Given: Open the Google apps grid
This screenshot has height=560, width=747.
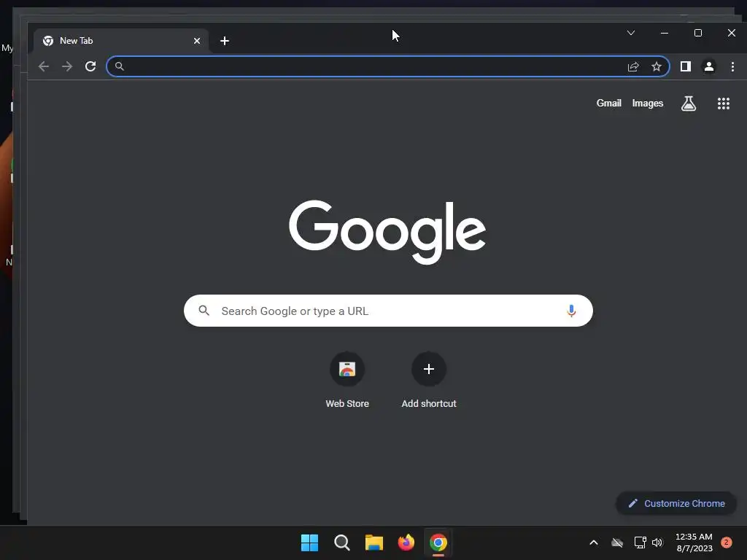Looking at the screenshot, I should click(x=724, y=104).
